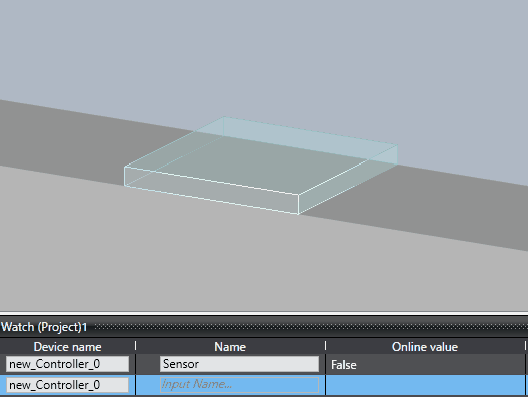Click the Name column header

click(230, 347)
